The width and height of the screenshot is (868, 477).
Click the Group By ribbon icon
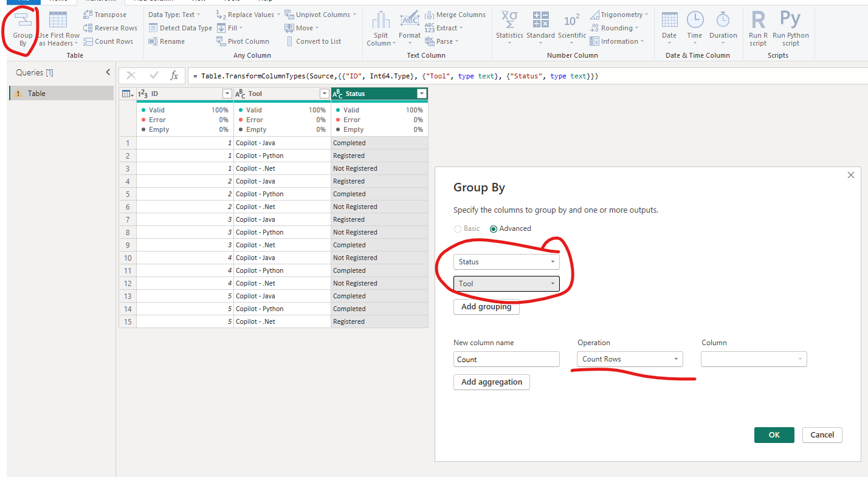pyautogui.click(x=22, y=29)
